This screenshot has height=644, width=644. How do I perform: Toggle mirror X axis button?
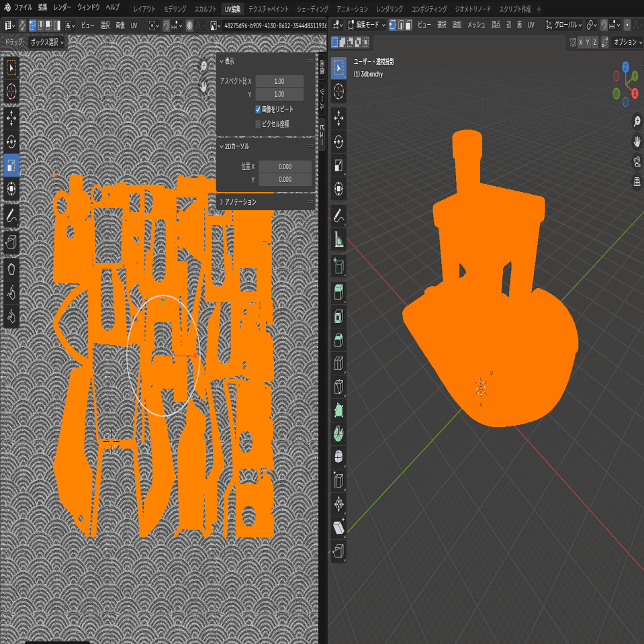(x=580, y=42)
